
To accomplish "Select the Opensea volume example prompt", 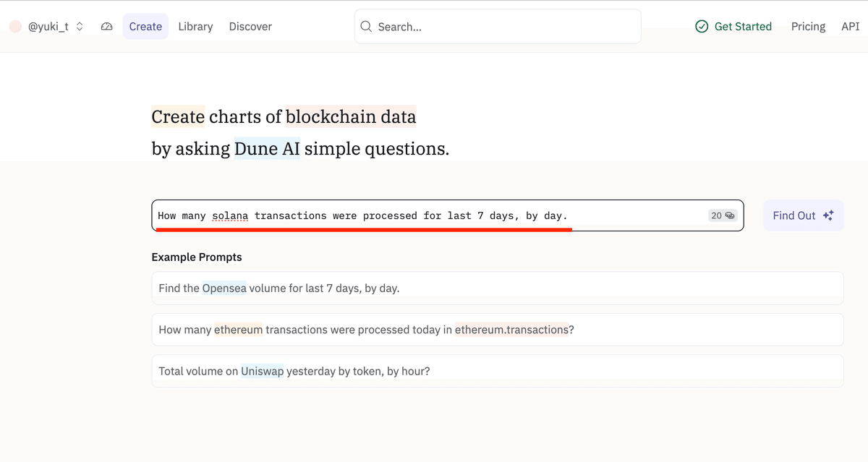I will point(498,288).
